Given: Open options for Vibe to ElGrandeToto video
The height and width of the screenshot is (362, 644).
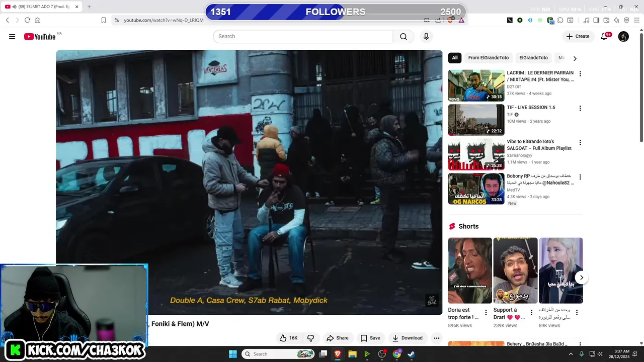Looking at the screenshot, I should coord(580,143).
